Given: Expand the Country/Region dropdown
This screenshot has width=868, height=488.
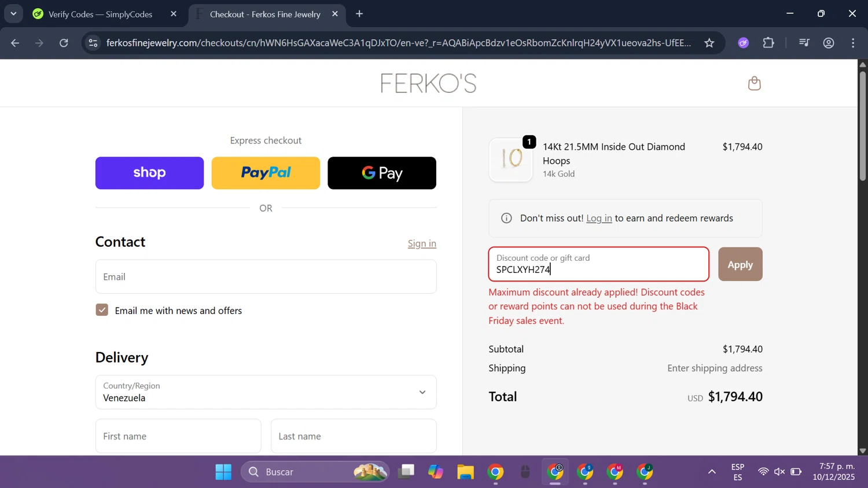Looking at the screenshot, I should point(266,392).
